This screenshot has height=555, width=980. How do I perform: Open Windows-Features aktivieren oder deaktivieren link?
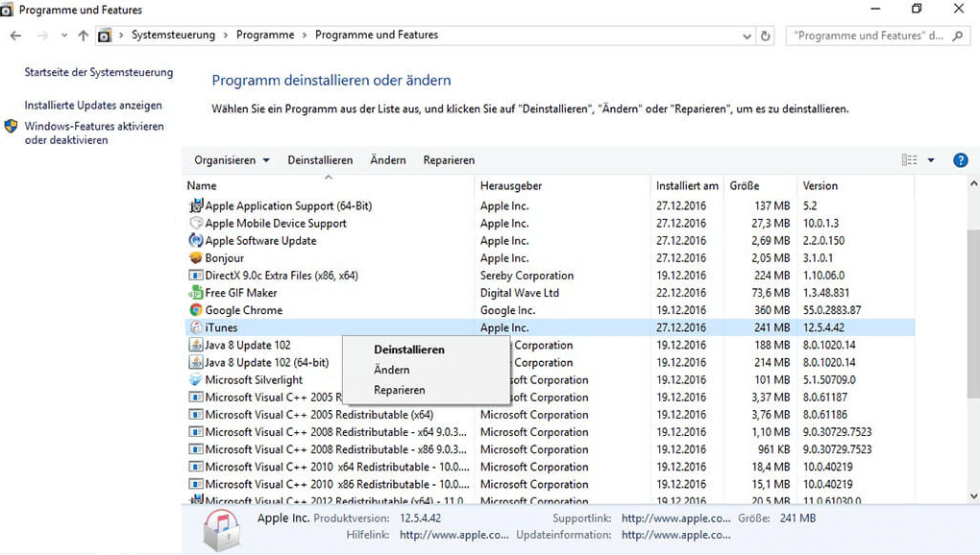click(94, 133)
